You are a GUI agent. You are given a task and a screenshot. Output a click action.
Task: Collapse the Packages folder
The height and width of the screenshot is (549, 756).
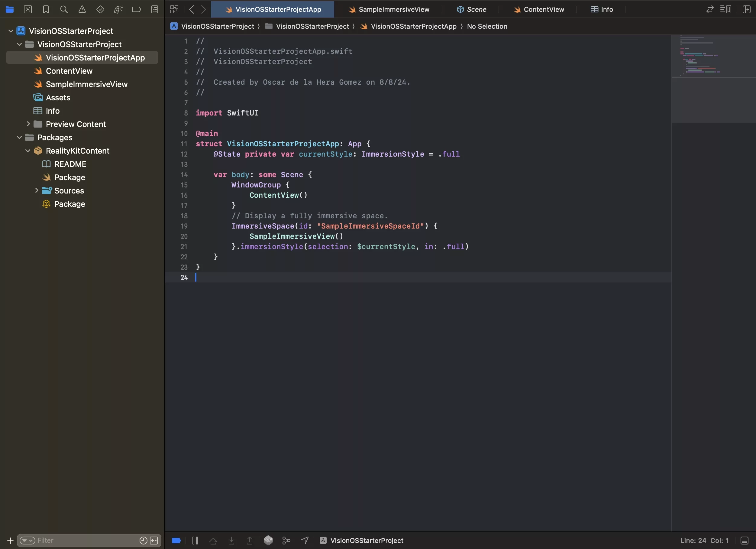coord(19,138)
